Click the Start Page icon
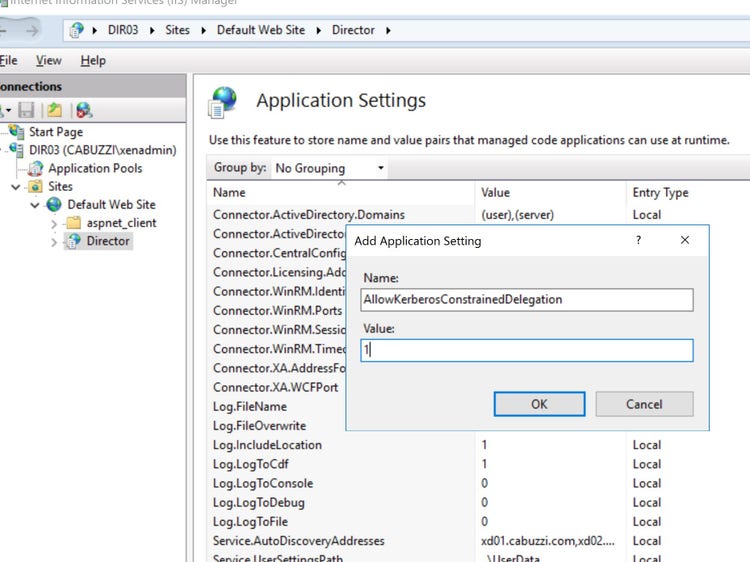Screen dimensions: 750x562 click(17, 131)
